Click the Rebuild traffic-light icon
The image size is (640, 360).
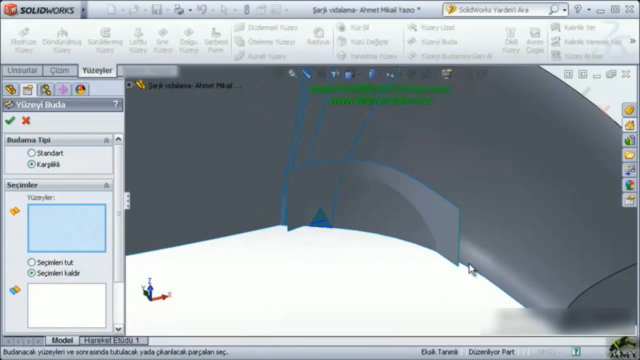coord(247,9)
